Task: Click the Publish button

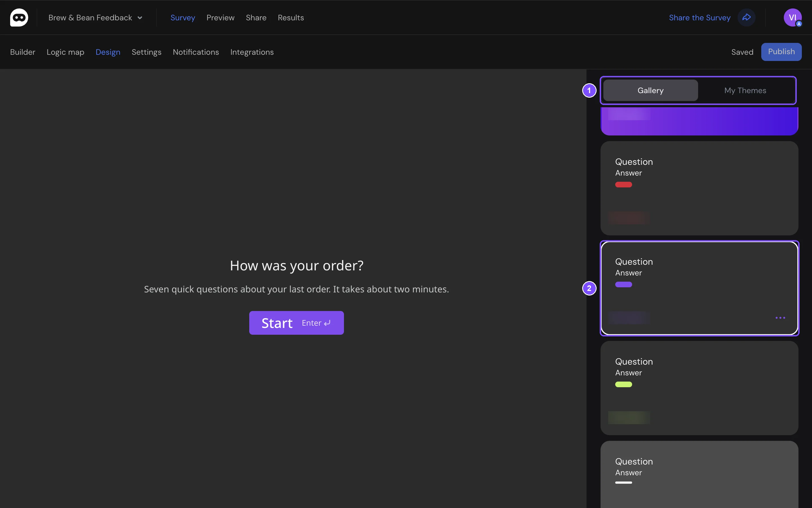Action: [781, 52]
